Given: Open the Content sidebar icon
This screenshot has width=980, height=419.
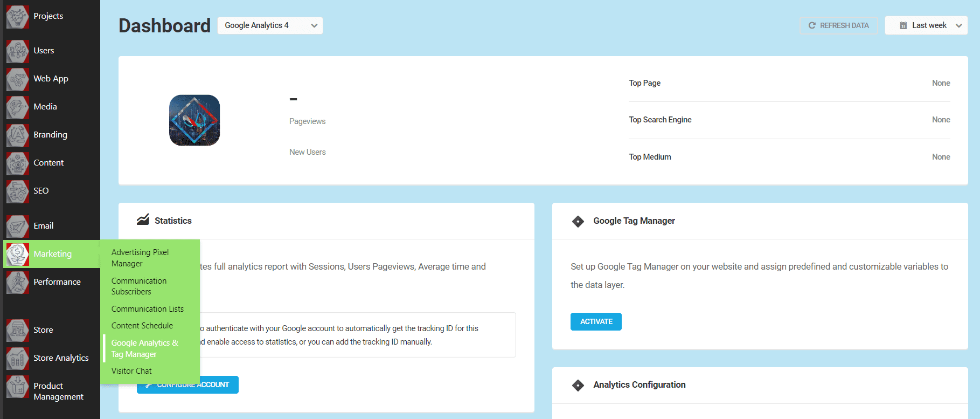Looking at the screenshot, I should (18, 163).
